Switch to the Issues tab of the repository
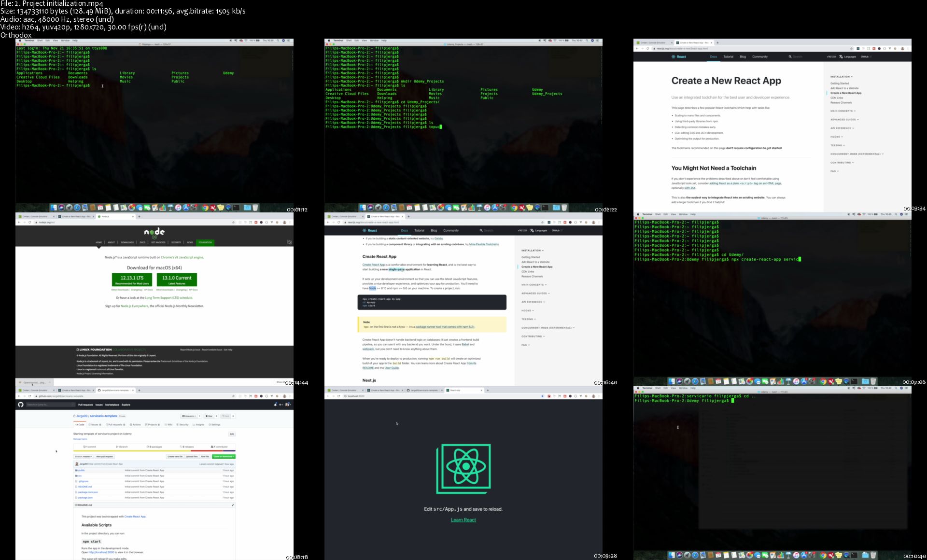The image size is (927, 560). pyautogui.click(x=94, y=425)
